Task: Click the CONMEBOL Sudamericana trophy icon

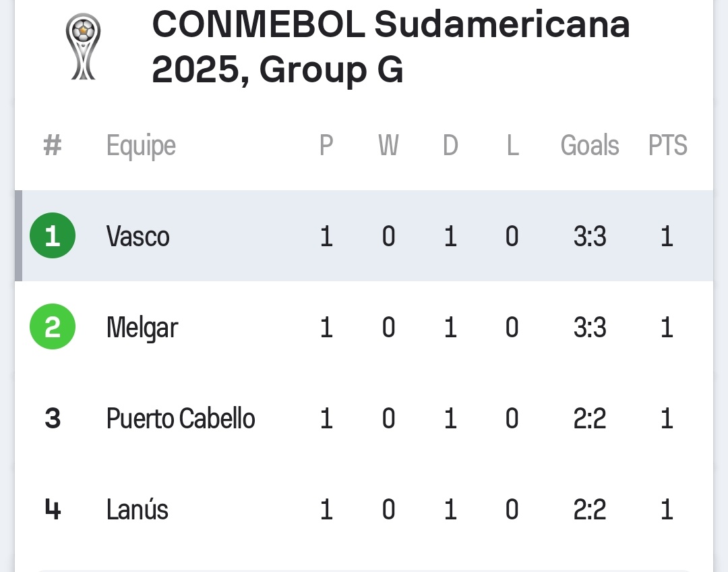Action: click(84, 49)
